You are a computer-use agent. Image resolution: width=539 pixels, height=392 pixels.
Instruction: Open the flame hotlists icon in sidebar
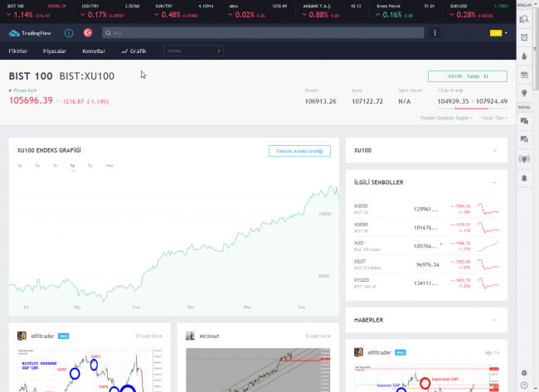[524, 56]
